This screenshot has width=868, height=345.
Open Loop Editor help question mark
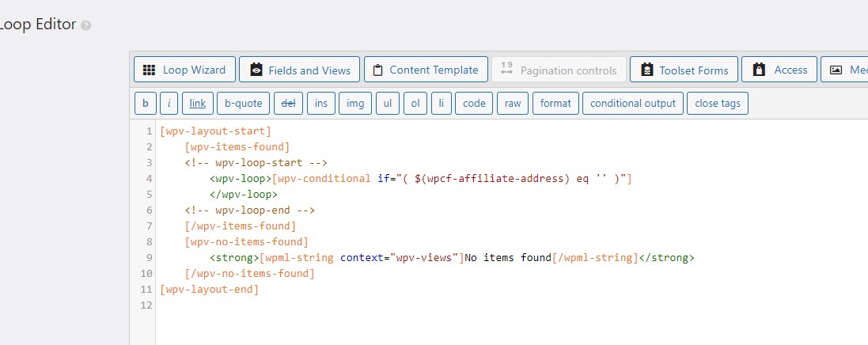85,25
